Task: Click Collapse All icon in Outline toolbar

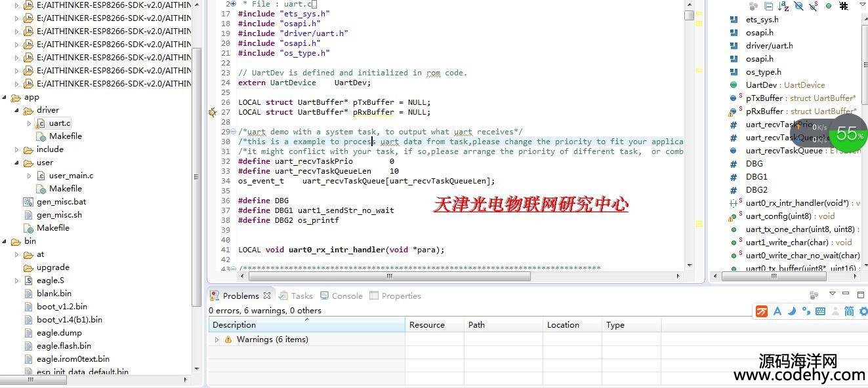Action: click(x=768, y=6)
